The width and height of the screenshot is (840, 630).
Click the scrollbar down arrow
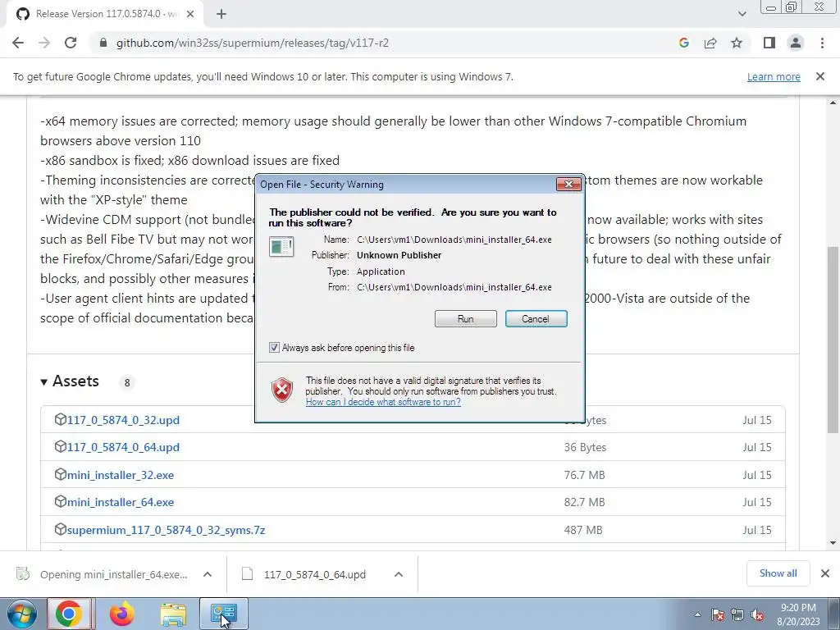click(x=833, y=543)
